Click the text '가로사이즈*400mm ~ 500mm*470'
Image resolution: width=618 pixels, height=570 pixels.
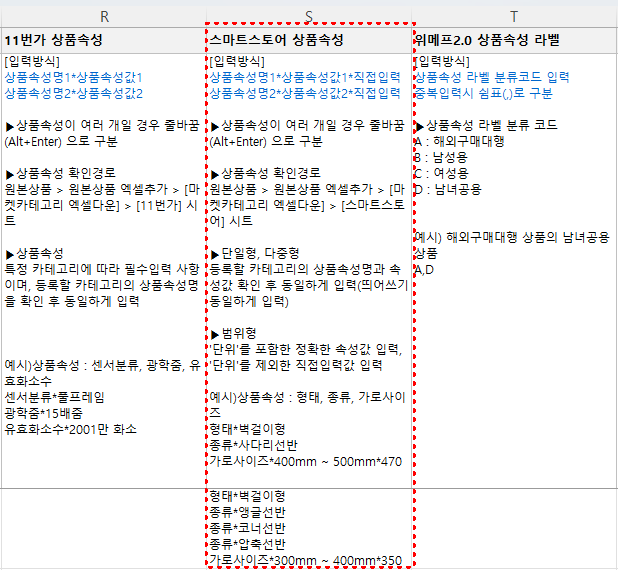coord(305,462)
